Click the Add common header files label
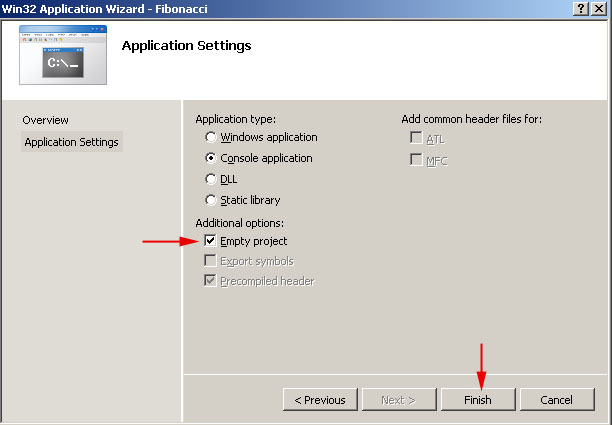 click(471, 119)
